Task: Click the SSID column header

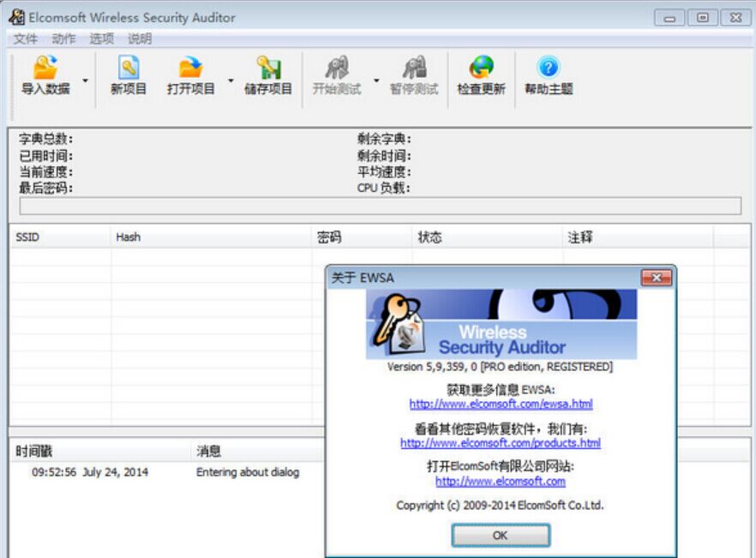Action: click(x=60, y=237)
